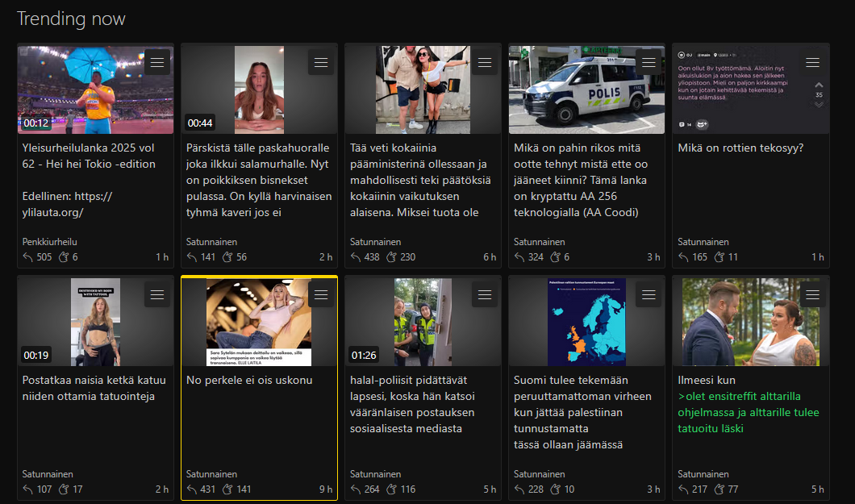Click the upvote icon beside 116
855x504 pixels.
point(391,489)
